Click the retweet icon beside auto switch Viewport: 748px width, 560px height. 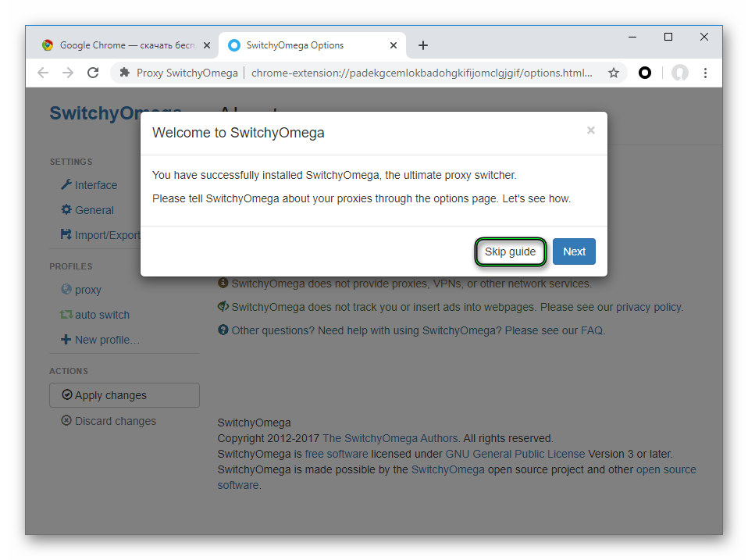(66, 315)
